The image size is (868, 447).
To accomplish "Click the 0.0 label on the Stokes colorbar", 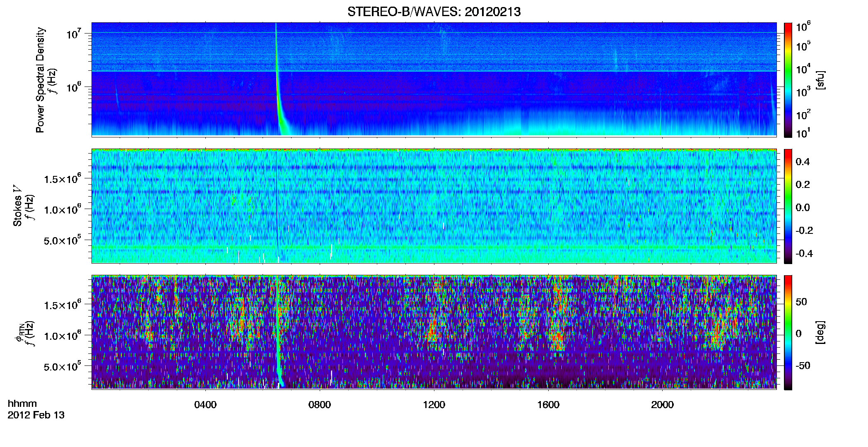I will [803, 207].
